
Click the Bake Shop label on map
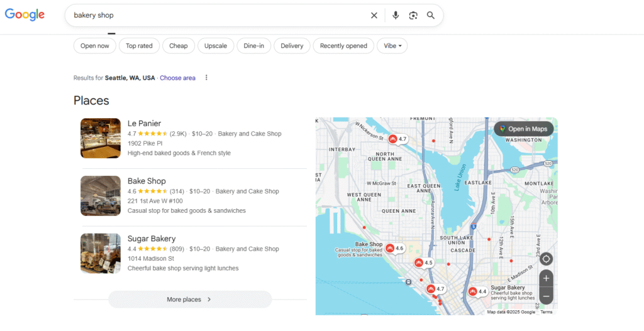369,244
